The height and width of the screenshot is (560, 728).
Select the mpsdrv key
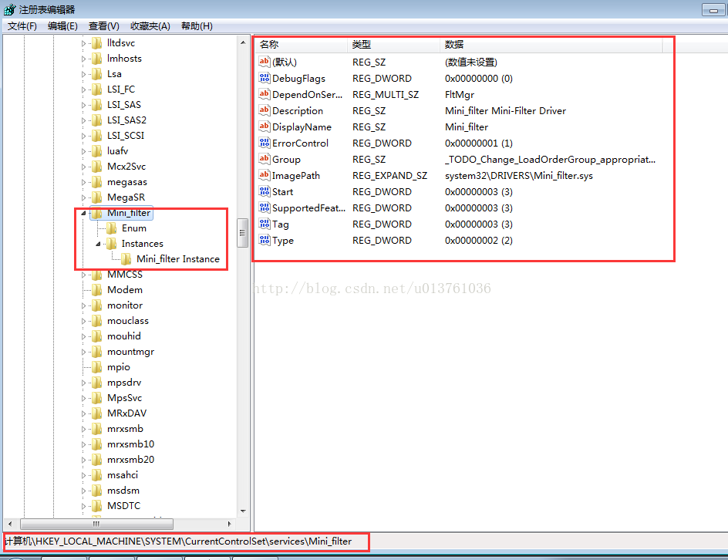(x=124, y=383)
